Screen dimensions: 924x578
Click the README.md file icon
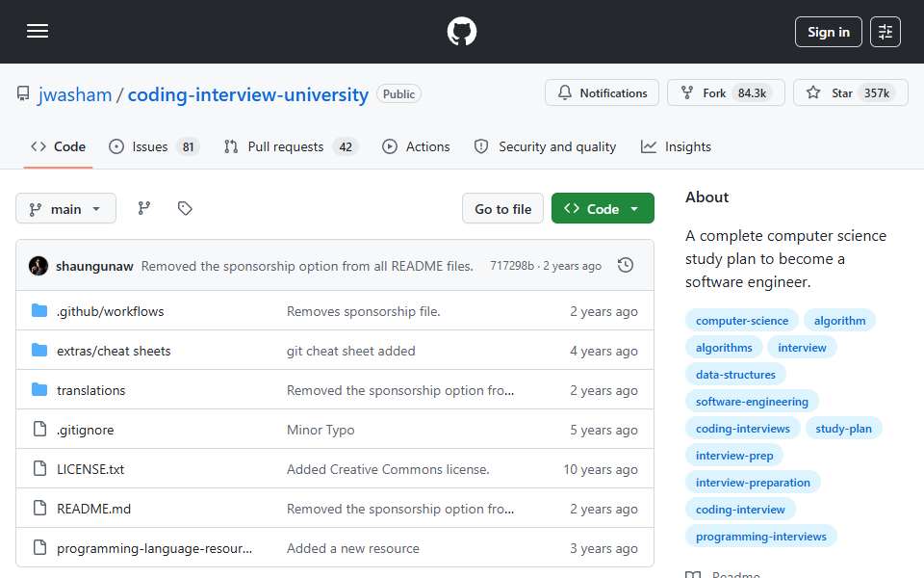click(39, 509)
